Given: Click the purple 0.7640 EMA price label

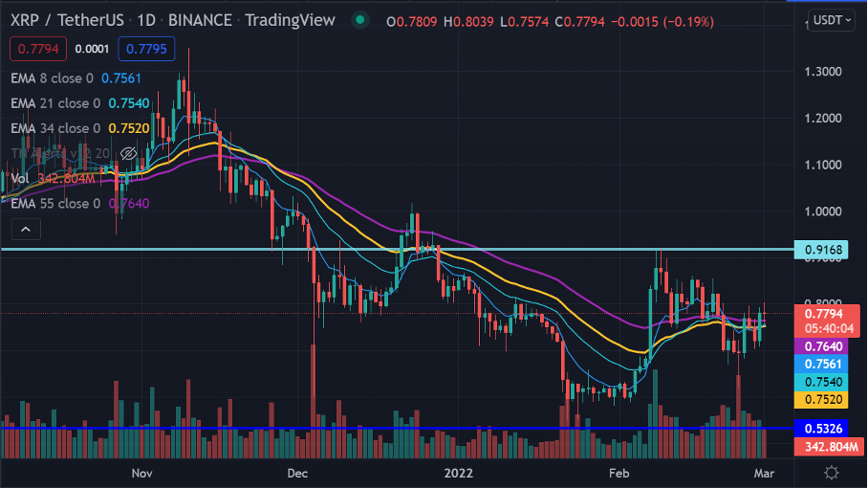Looking at the screenshot, I should (821, 346).
